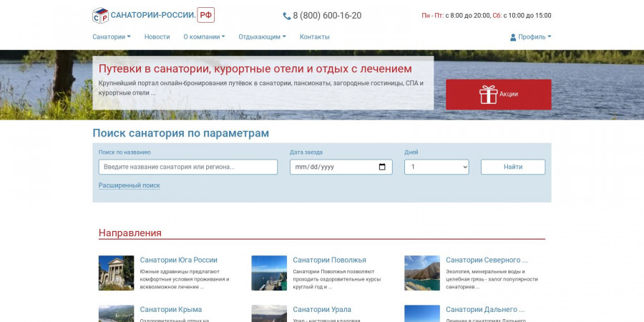
Task: Open Санатории Поволжья link
Action: tap(329, 260)
